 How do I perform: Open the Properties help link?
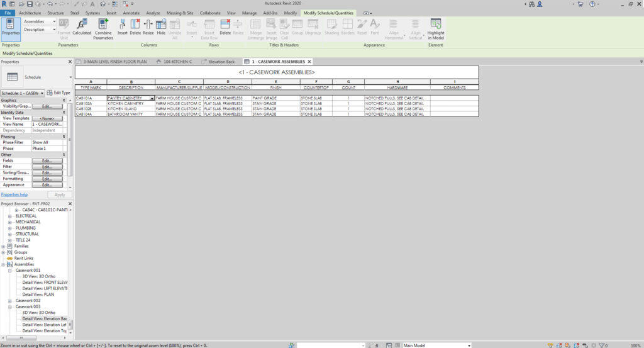pos(14,194)
